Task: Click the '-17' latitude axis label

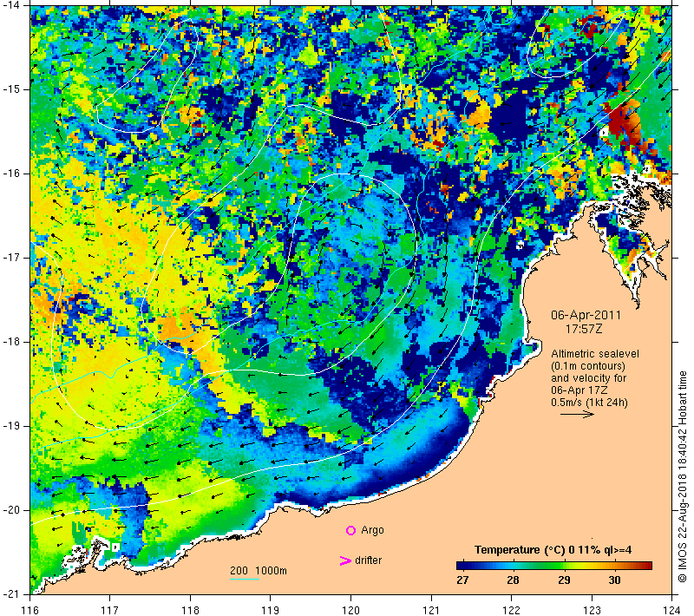Action: click(10, 258)
